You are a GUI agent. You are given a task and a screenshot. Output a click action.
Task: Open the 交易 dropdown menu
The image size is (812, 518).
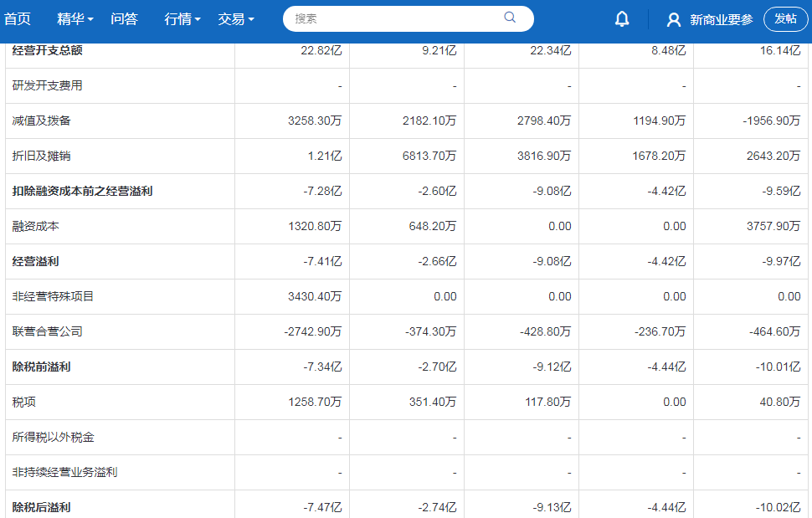point(236,18)
